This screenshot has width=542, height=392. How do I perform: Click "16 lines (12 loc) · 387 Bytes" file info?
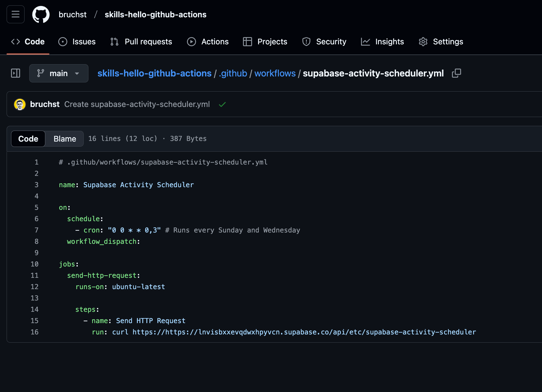coord(147,139)
